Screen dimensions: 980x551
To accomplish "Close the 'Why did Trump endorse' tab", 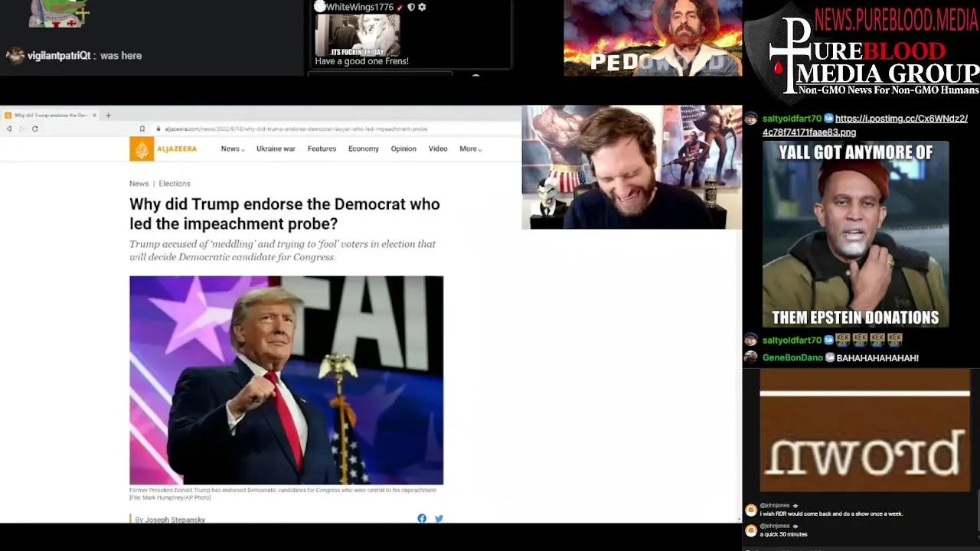I will click(x=94, y=115).
